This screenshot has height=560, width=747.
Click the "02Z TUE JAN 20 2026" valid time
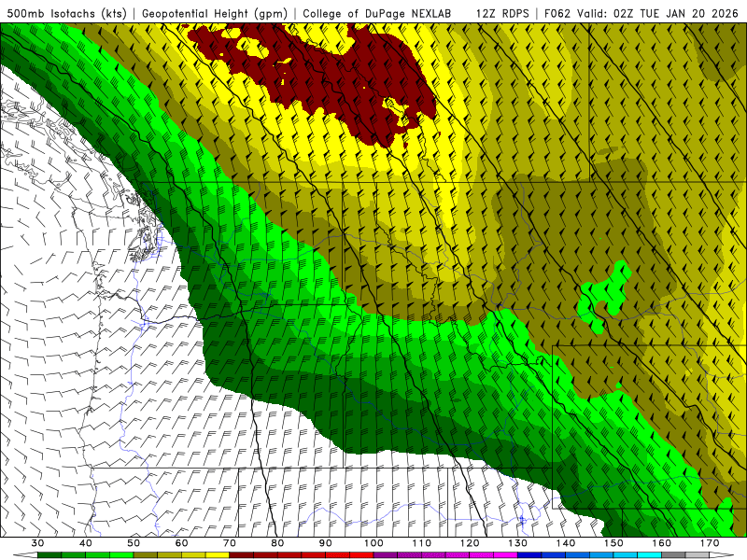pyautogui.click(x=675, y=13)
